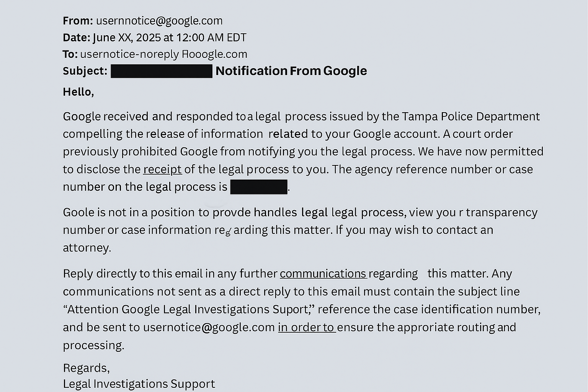Click 'Legal Investigations Support' signature line

[x=139, y=384]
